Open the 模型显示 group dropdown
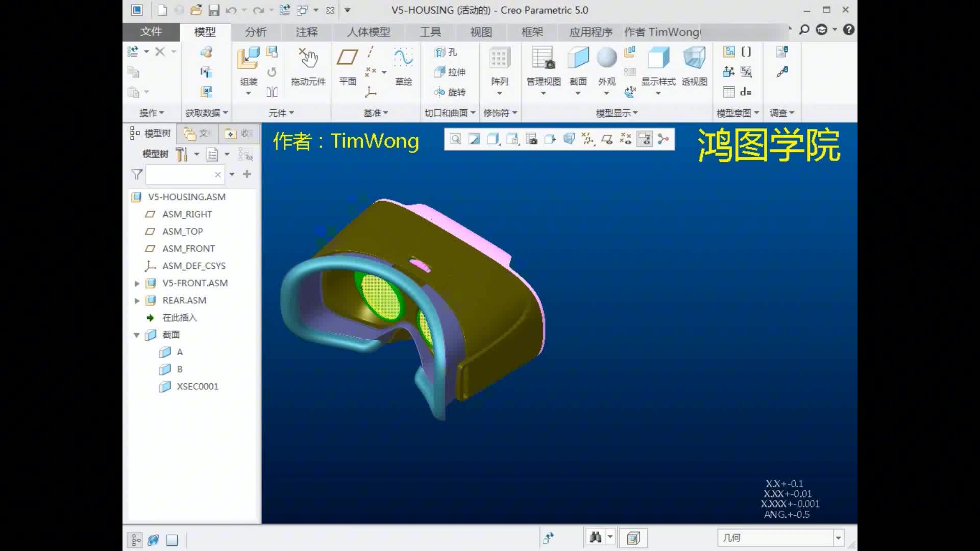The height and width of the screenshot is (551, 980). pos(617,113)
